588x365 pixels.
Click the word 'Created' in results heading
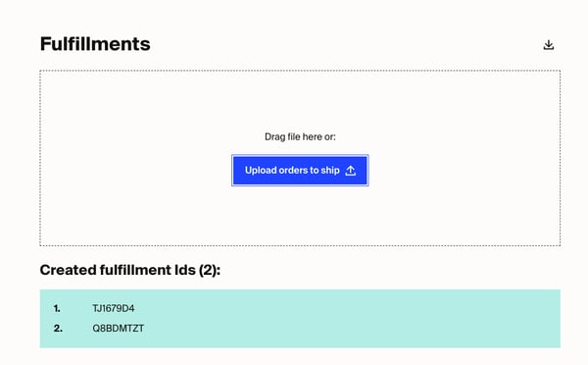point(68,270)
